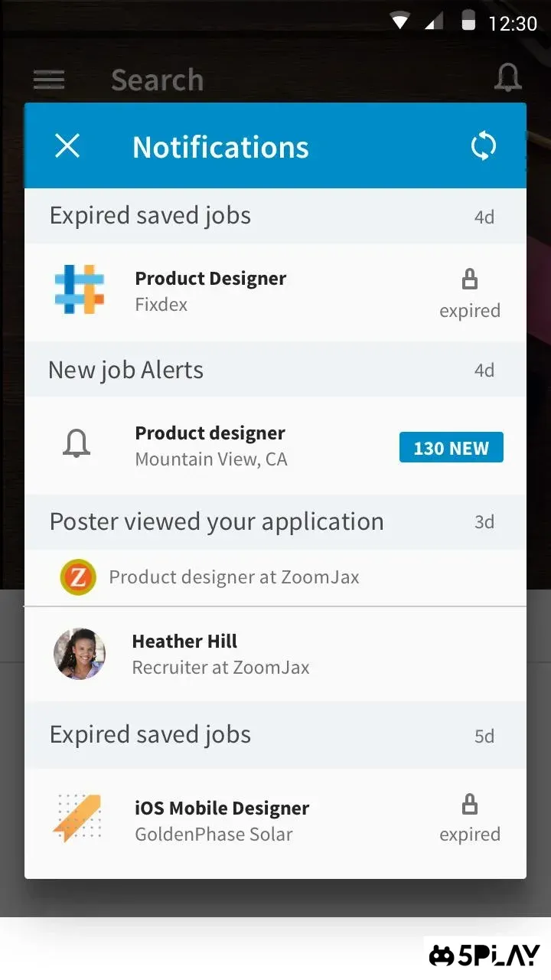Close the Notifications panel with the X
The width and height of the screenshot is (551, 980).
pos(67,146)
